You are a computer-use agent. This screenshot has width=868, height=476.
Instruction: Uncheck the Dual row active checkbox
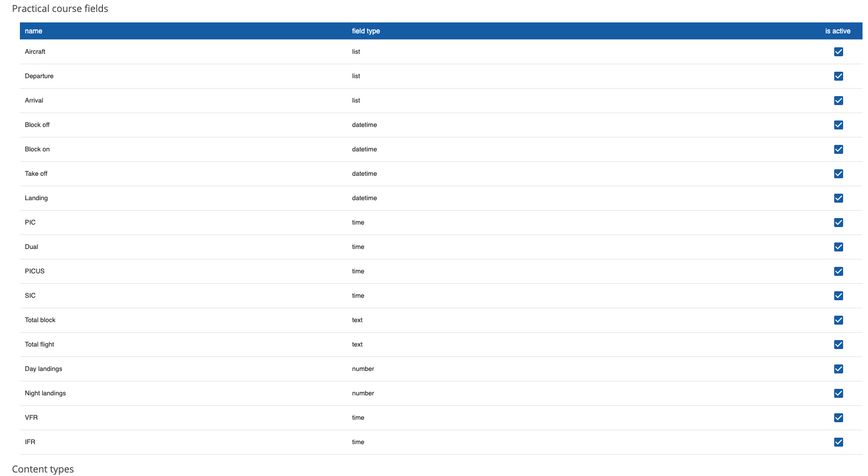coord(838,247)
